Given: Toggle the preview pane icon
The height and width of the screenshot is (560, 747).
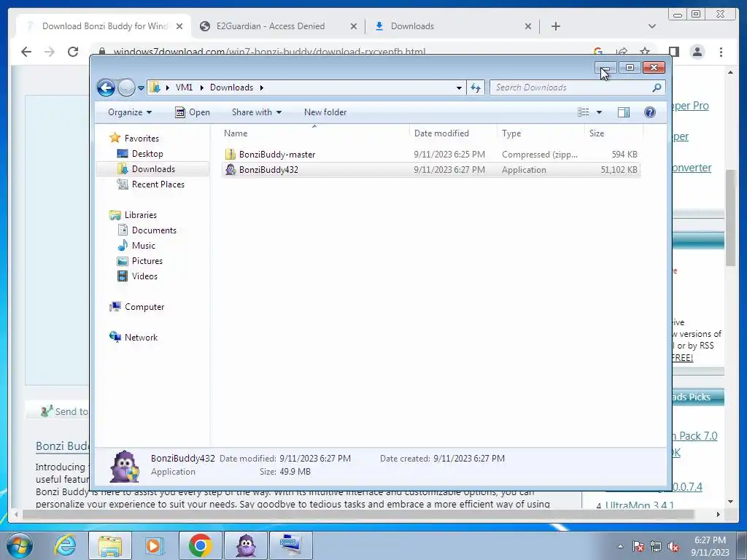Looking at the screenshot, I should click(x=624, y=112).
